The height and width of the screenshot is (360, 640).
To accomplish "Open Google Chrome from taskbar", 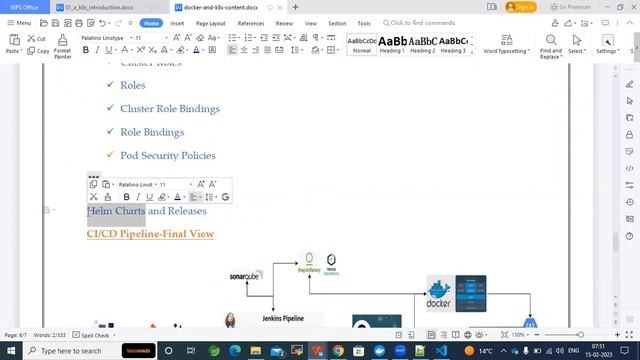I will (338, 351).
